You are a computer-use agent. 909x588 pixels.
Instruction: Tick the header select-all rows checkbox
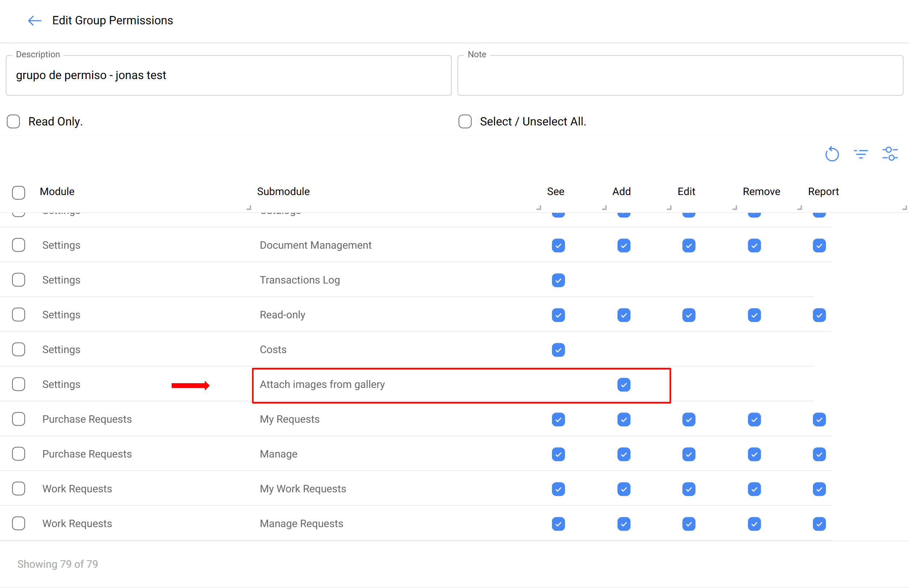[x=18, y=192]
